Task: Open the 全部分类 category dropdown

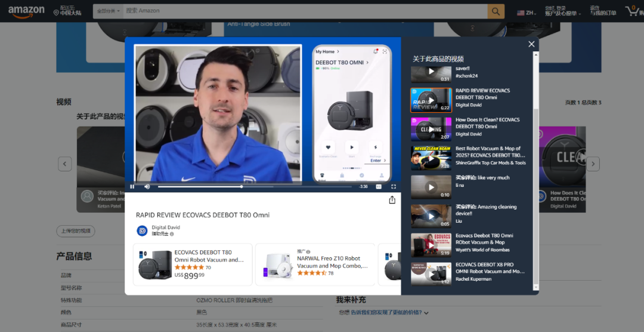Action: pyautogui.click(x=109, y=11)
